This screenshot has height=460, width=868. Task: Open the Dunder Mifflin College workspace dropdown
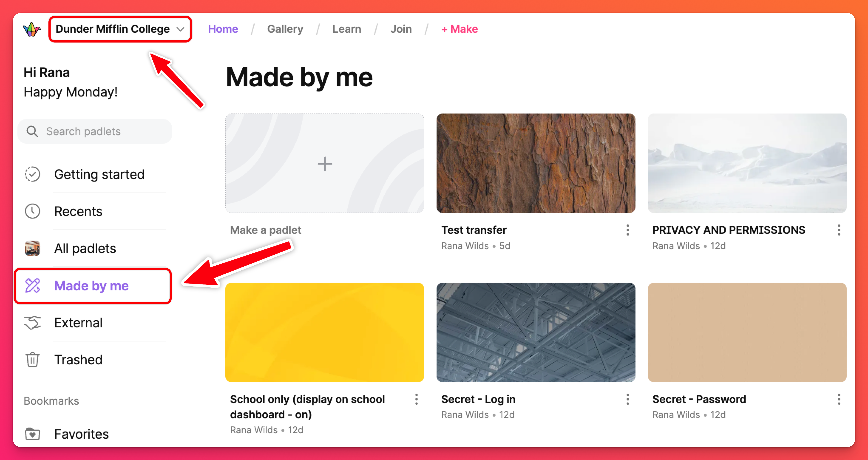(120, 29)
